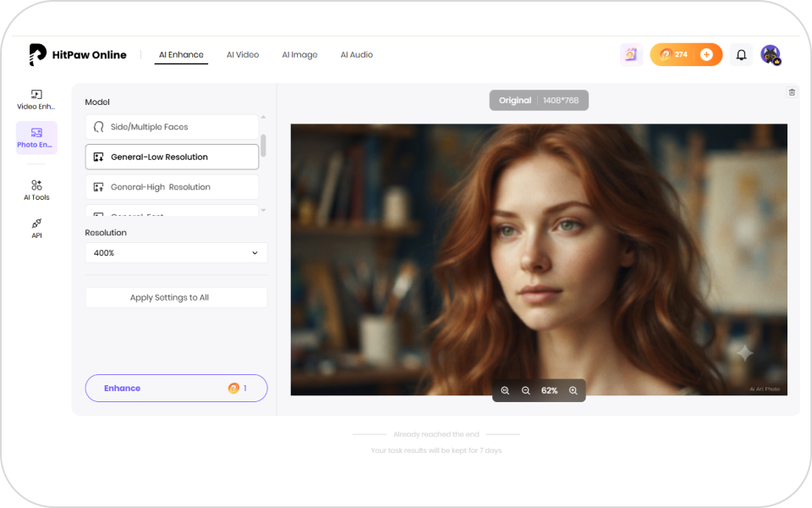Click the Model section label
Viewport: 812px width, 508px height.
pyautogui.click(x=97, y=102)
